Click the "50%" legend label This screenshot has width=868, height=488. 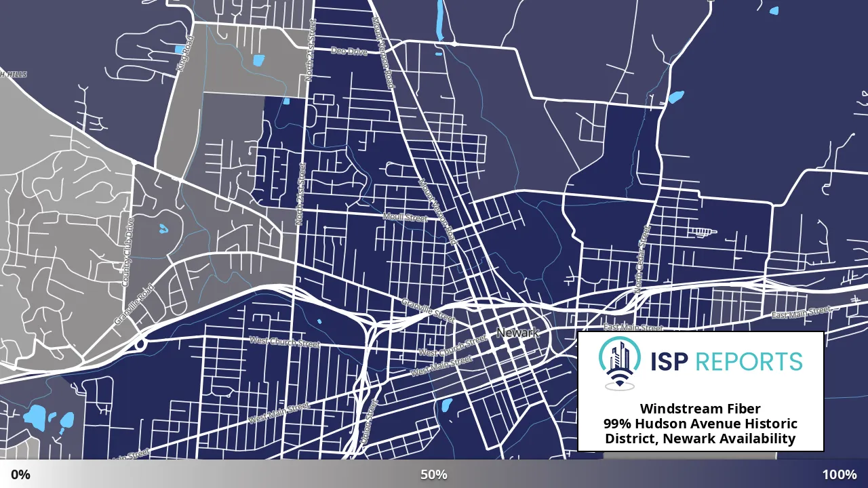[x=434, y=474]
